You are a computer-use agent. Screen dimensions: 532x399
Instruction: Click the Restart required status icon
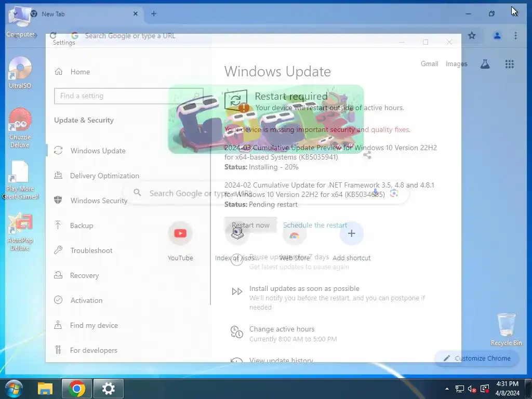click(236, 101)
